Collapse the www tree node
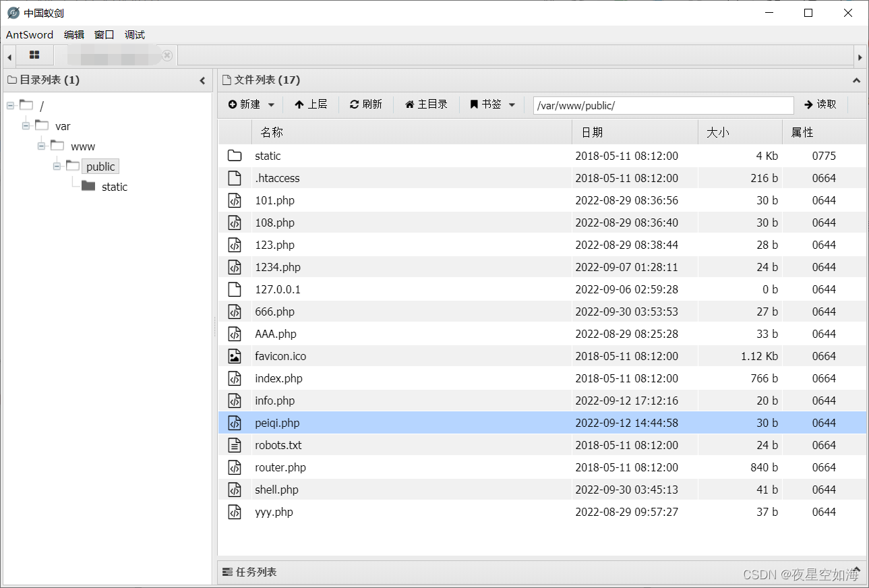 click(x=41, y=146)
